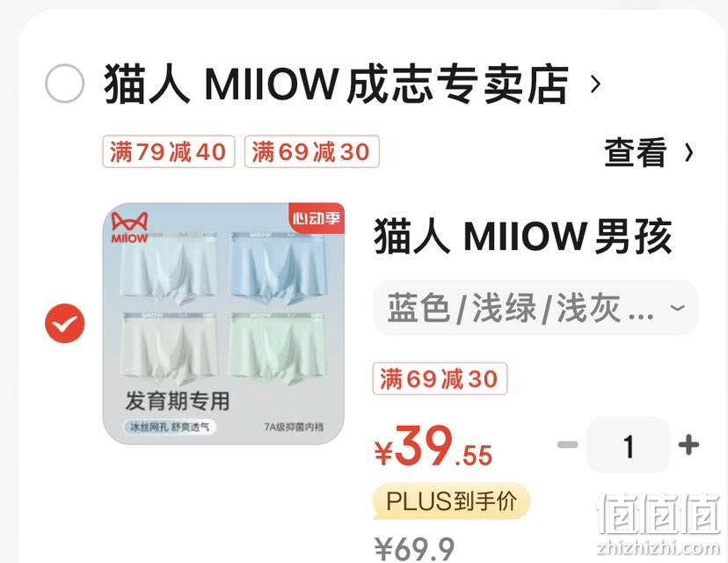Tap the top 满69减30 coupon tag
This screenshot has height=563, width=728.
point(311,151)
